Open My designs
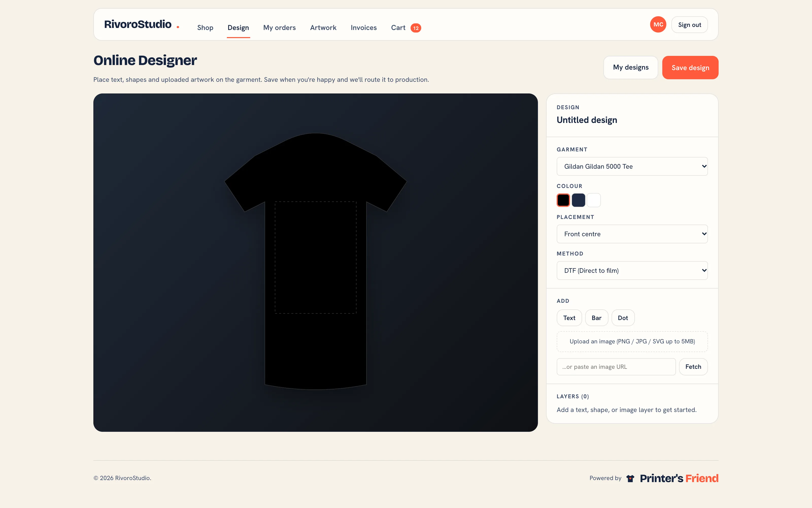Screen dimensions: 812x508 [631, 68]
